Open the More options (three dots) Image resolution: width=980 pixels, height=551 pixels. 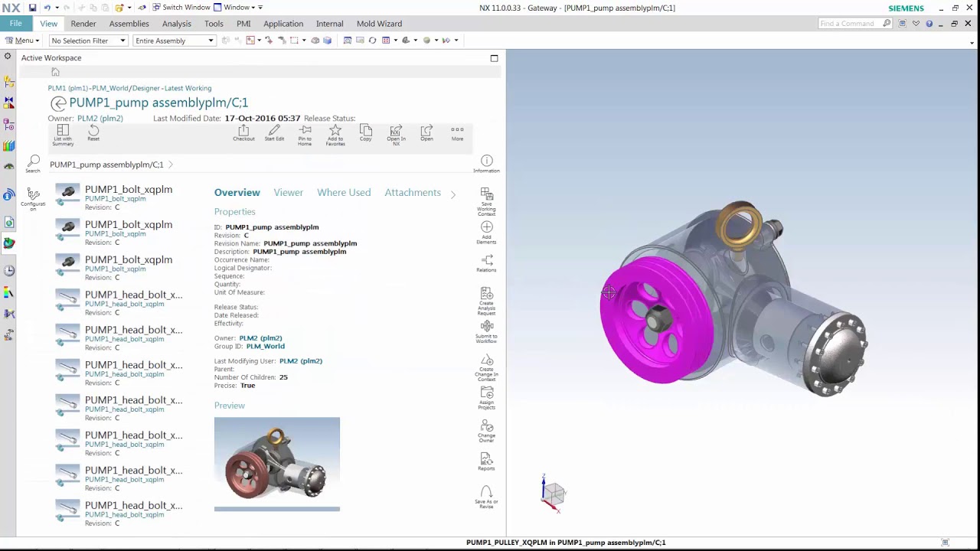point(457,133)
